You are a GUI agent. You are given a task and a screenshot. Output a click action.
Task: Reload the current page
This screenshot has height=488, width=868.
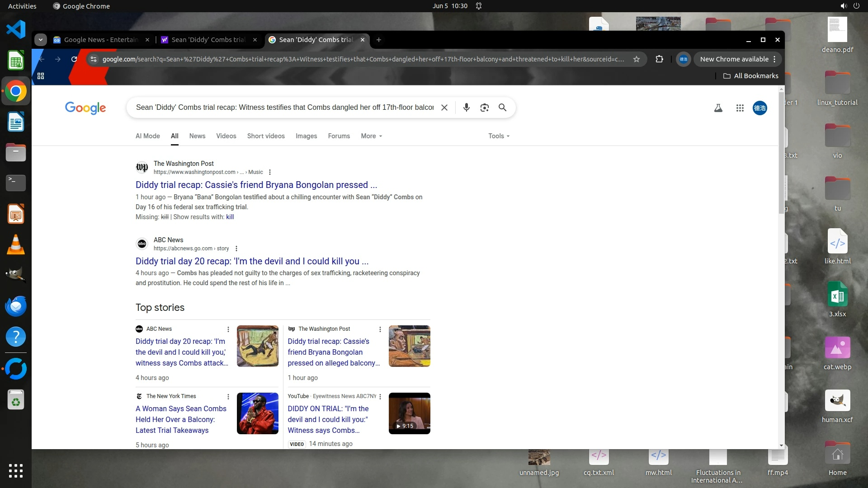(74, 59)
